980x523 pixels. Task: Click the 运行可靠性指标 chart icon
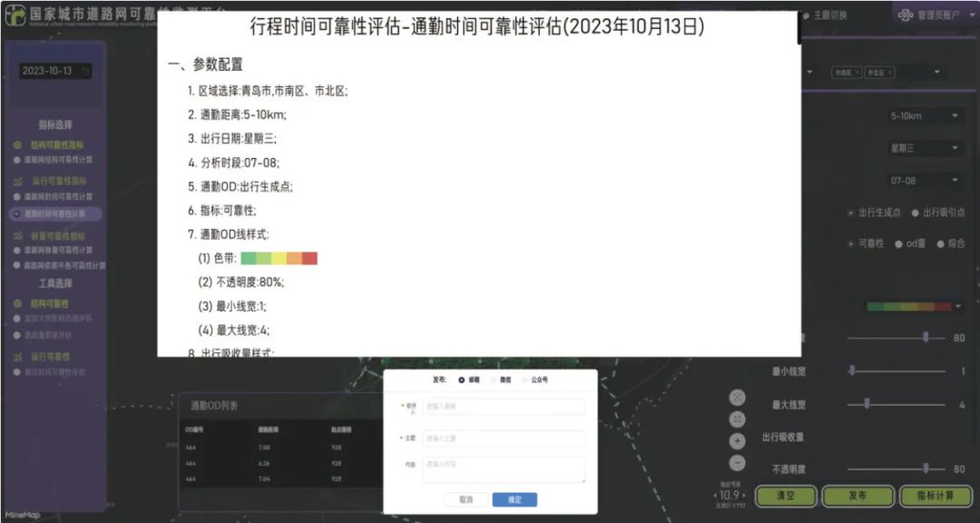tap(17, 182)
